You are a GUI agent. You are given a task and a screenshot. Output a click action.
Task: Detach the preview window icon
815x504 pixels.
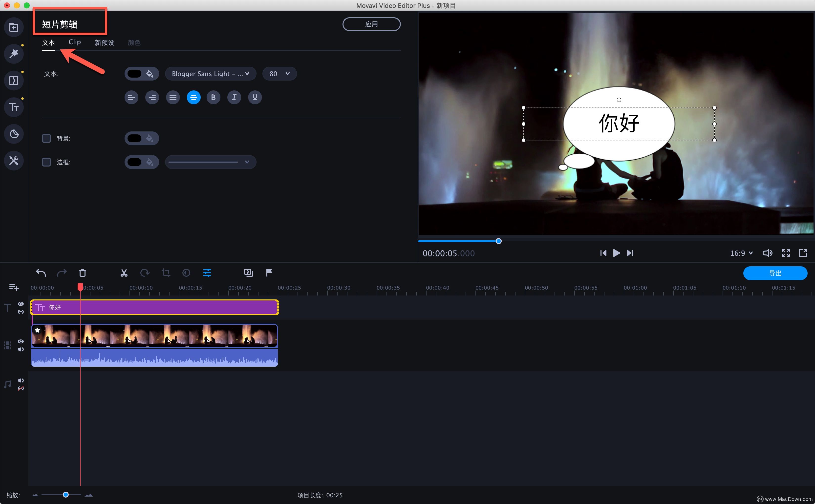tap(803, 253)
